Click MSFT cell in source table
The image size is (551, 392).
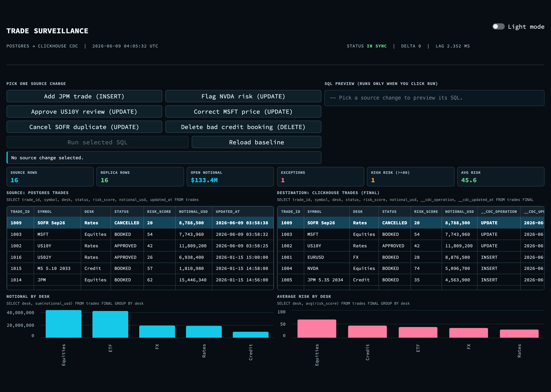pyautogui.click(x=57, y=234)
